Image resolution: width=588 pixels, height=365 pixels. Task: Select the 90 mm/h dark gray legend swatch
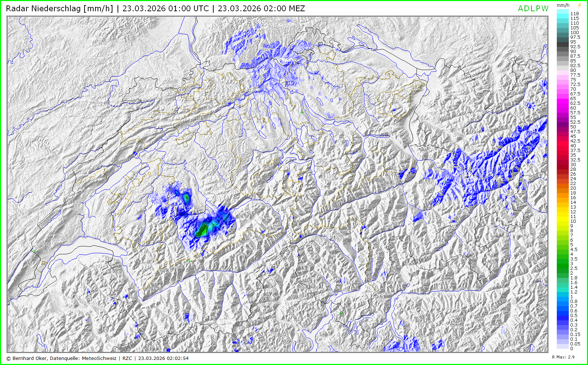(x=563, y=52)
